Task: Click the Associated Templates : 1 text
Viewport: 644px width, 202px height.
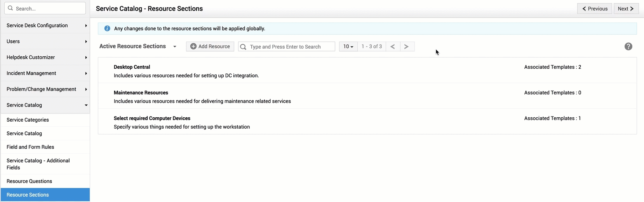Action: (553, 118)
